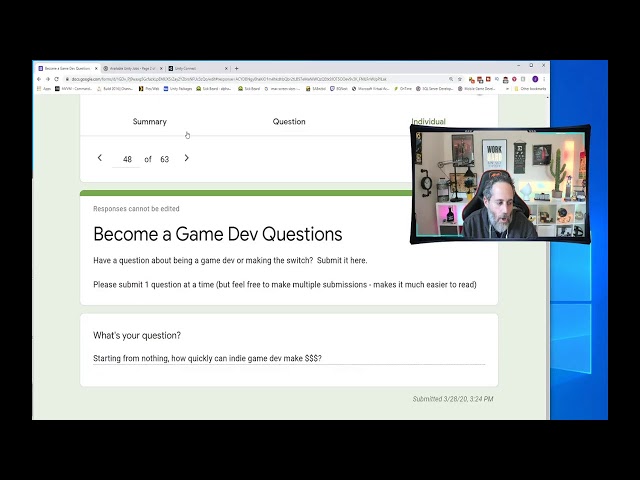Click the round red extension icon in toolbar
The image size is (640, 480).
coord(514,79)
